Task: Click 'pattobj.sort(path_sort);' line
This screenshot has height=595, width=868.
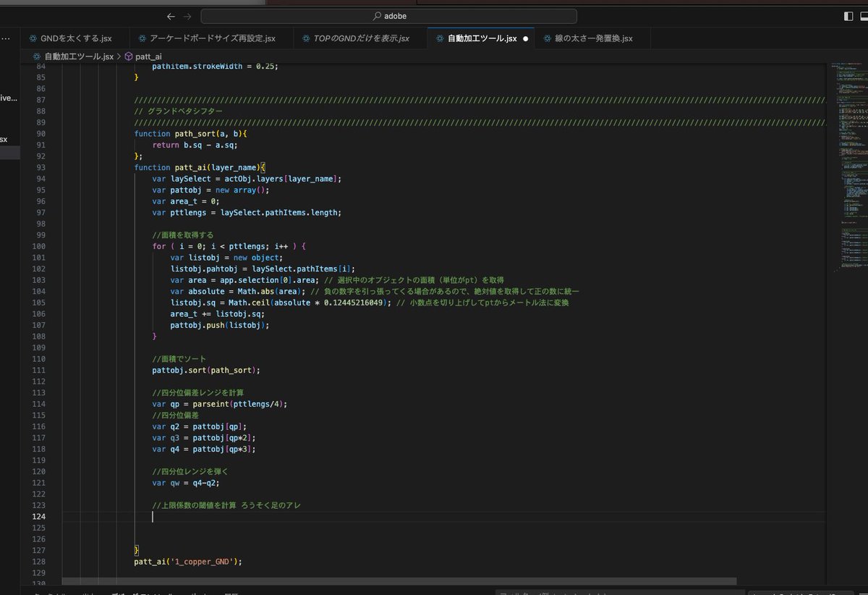Action: [206, 370]
